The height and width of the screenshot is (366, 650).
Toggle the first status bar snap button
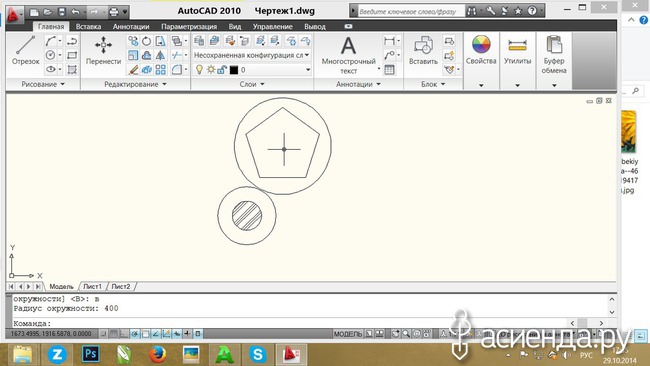(103, 334)
